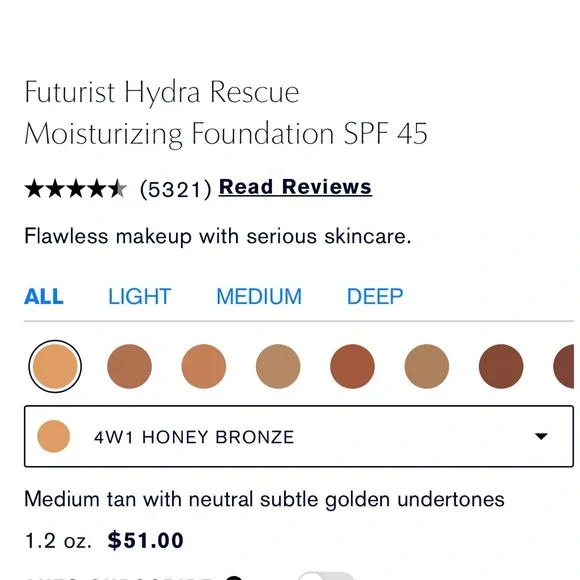Viewport: 580px width, 580px height.
Task: Click the star rating display
Action: click(76, 189)
